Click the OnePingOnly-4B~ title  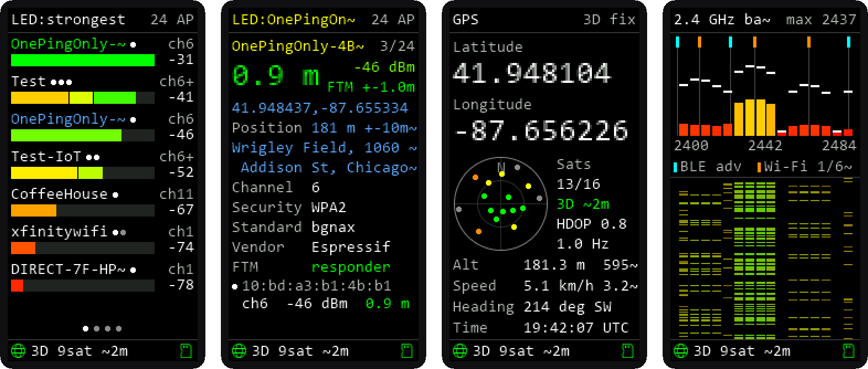(x=298, y=46)
